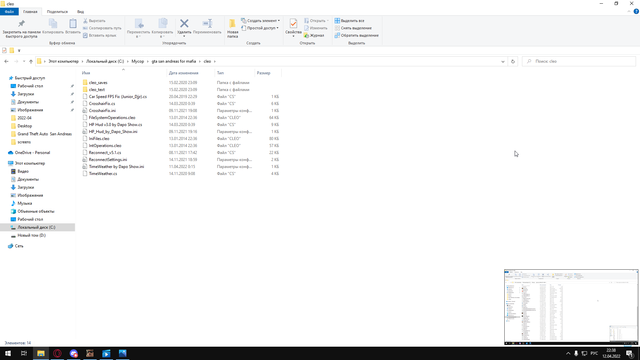The height and width of the screenshot is (360, 640).
Task: Switch to the Поделиться ribbon tab
Action: pos(57,11)
